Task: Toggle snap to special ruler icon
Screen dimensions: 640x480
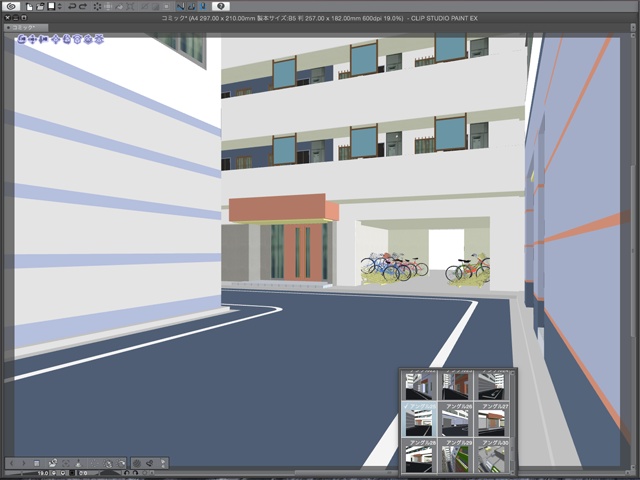Action: point(191,6)
